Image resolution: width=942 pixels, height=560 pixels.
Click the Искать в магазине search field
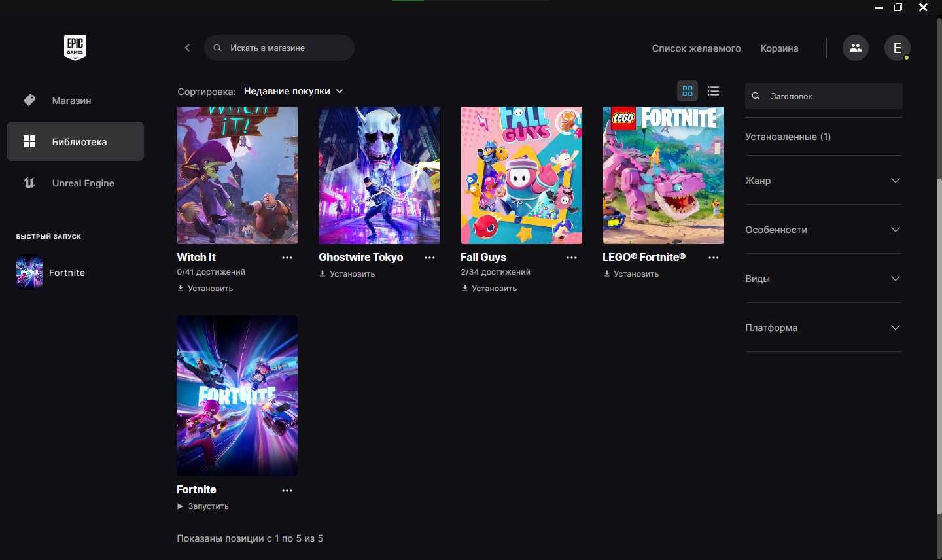coord(279,48)
